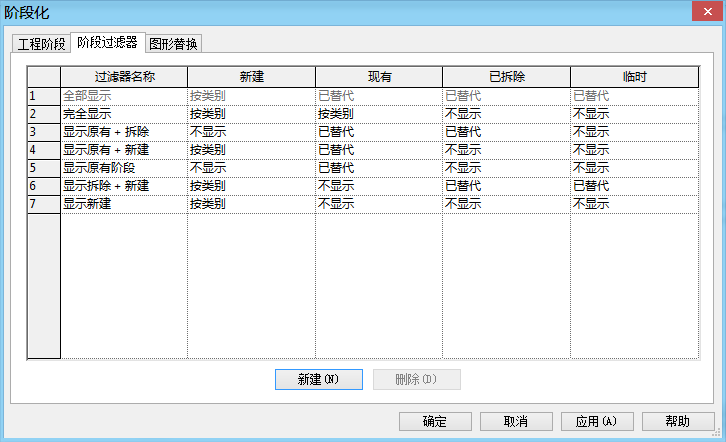Click the 过滤器名称 column header
The image size is (726, 442).
point(124,77)
